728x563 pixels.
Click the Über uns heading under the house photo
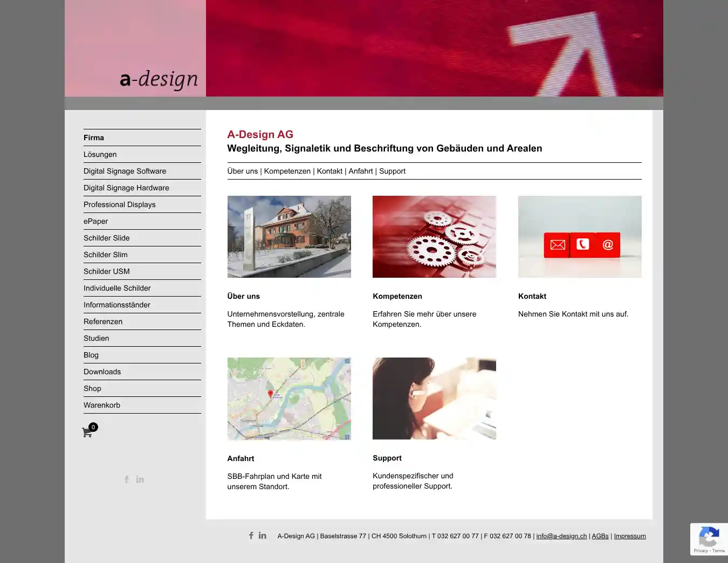coord(244,296)
